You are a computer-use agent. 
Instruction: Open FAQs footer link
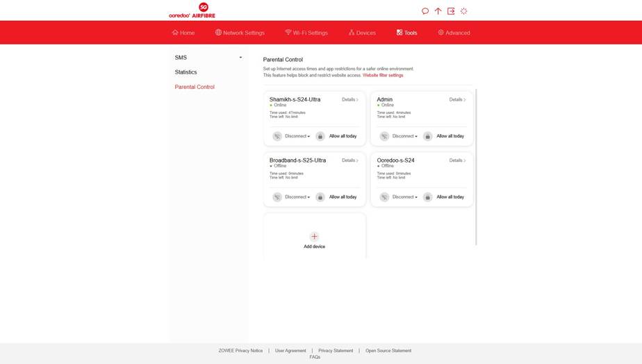point(315,357)
